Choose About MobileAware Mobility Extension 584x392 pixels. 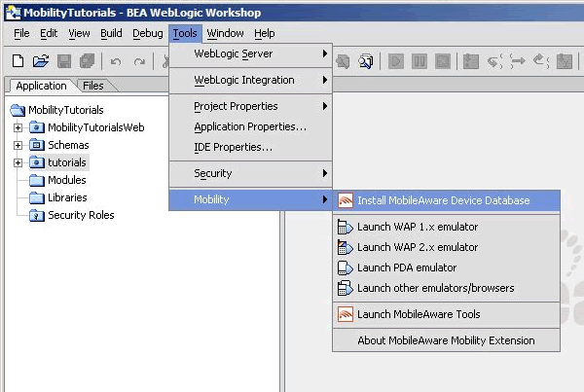pos(446,340)
